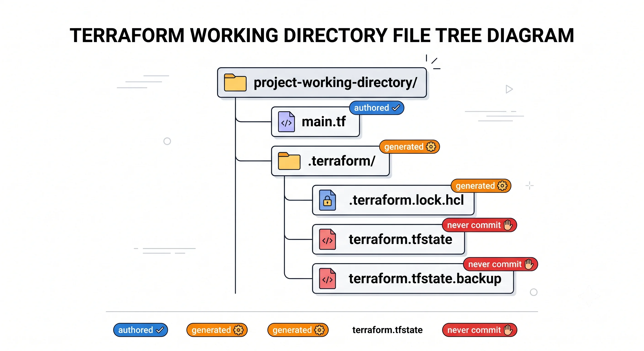Click the never commit legend badge
Viewport: 644px width, 351px height.
click(480, 330)
